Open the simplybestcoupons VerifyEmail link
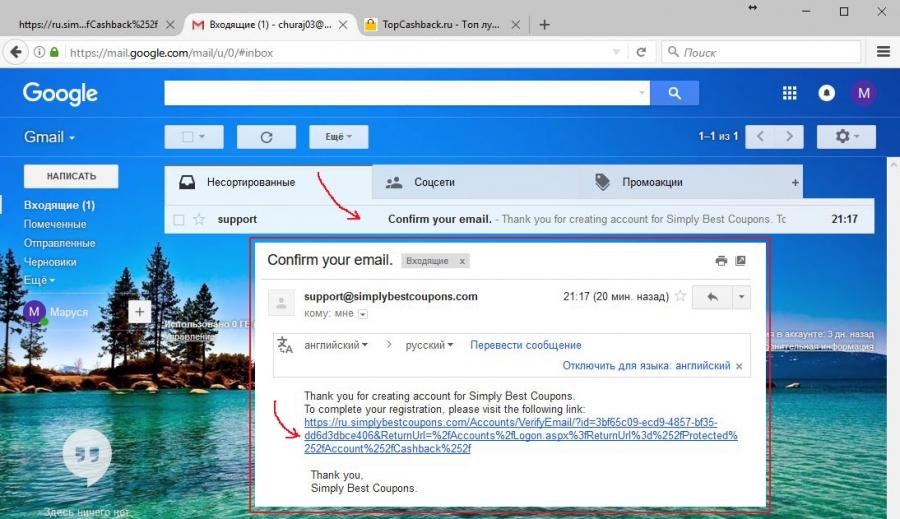This screenshot has width=900, height=519. pyautogui.click(x=521, y=435)
